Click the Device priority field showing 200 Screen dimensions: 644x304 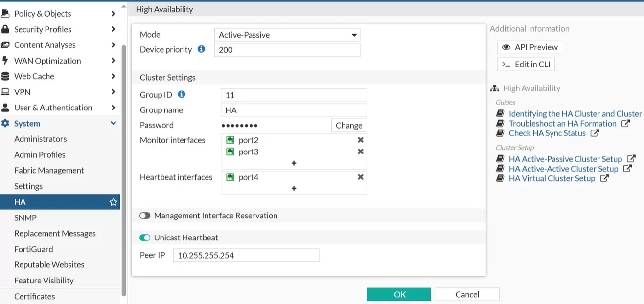pos(287,50)
